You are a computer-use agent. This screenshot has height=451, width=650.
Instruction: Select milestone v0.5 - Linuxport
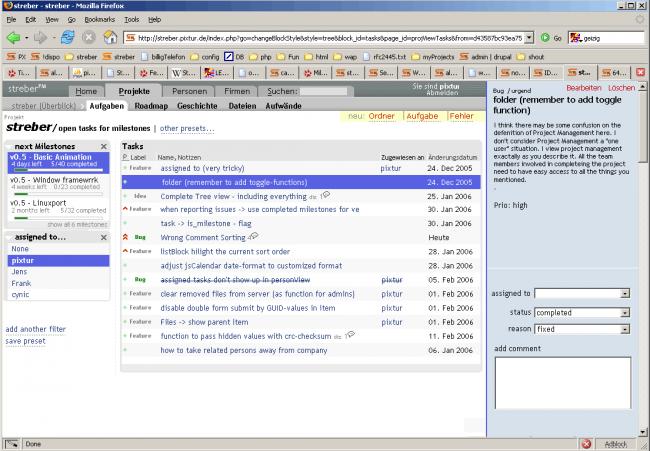58,208
